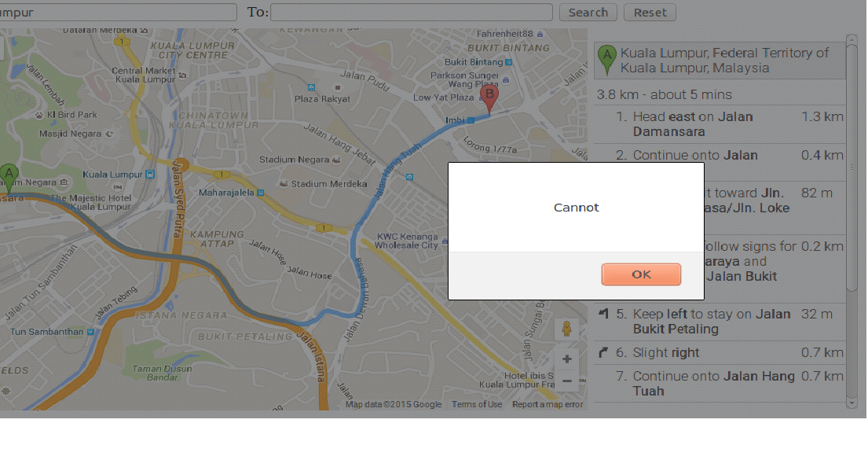Click the Maharajalela station icon on the map
The image size is (868, 449).
pos(260,192)
